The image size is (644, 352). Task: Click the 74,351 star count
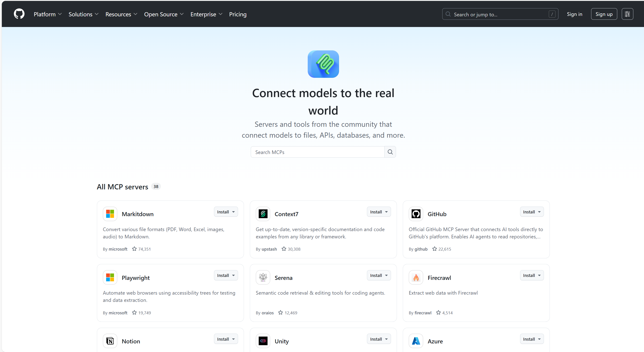(144, 249)
